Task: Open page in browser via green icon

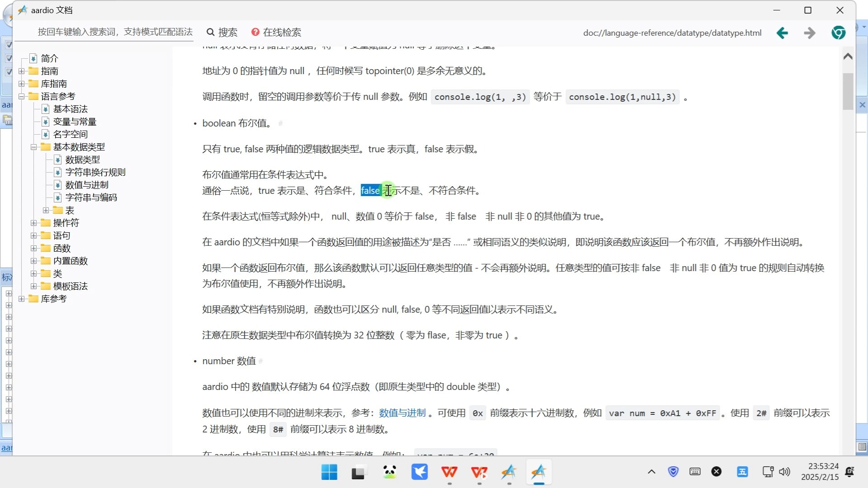Action: tap(839, 33)
